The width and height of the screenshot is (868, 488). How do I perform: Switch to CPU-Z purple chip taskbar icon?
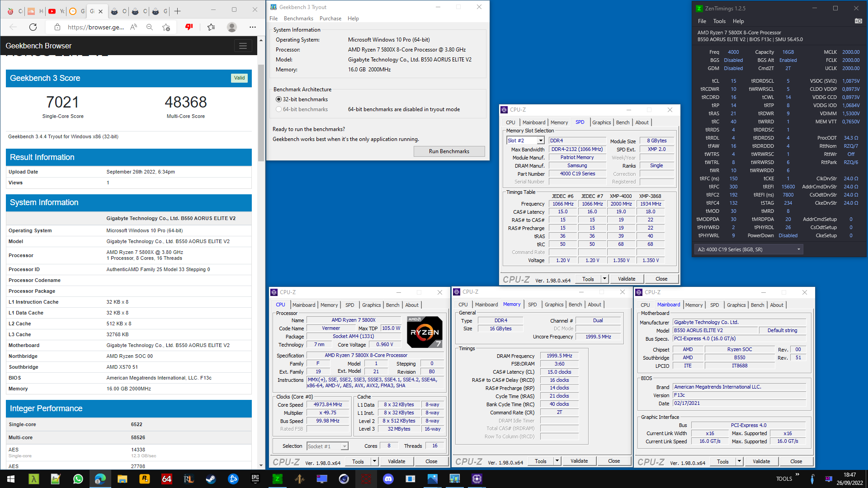coord(476,479)
